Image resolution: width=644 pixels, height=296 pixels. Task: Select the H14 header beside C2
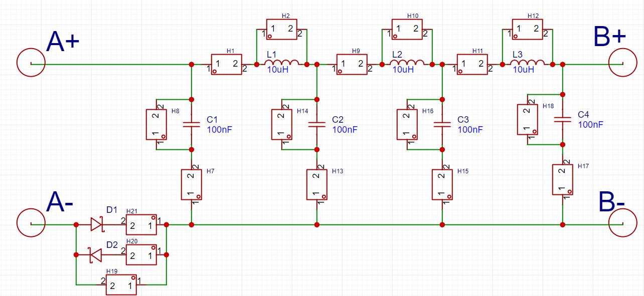tap(282, 124)
